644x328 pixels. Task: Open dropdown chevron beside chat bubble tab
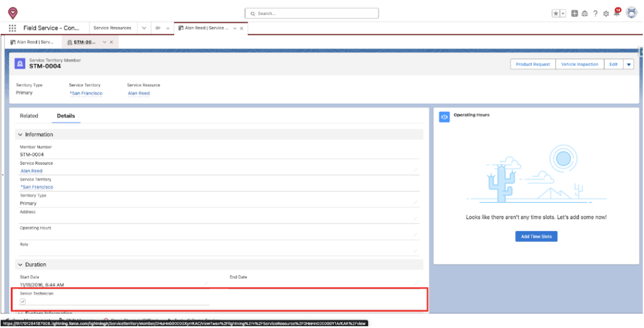tap(167, 28)
